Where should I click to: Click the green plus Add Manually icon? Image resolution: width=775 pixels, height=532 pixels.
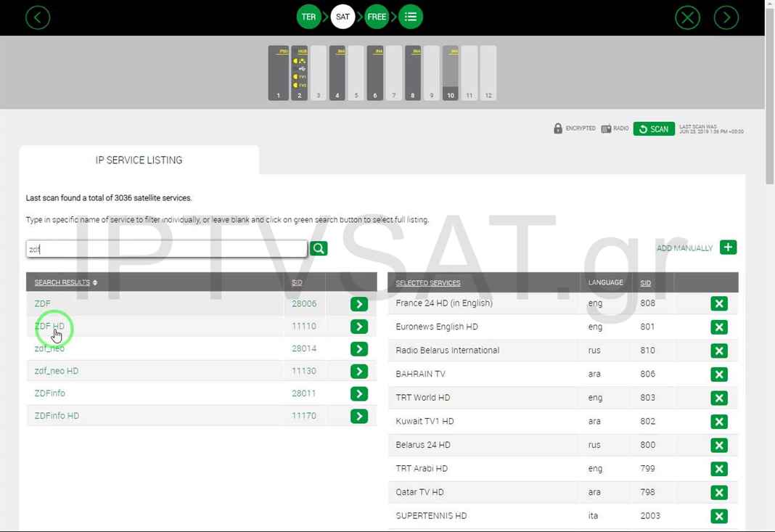(728, 247)
